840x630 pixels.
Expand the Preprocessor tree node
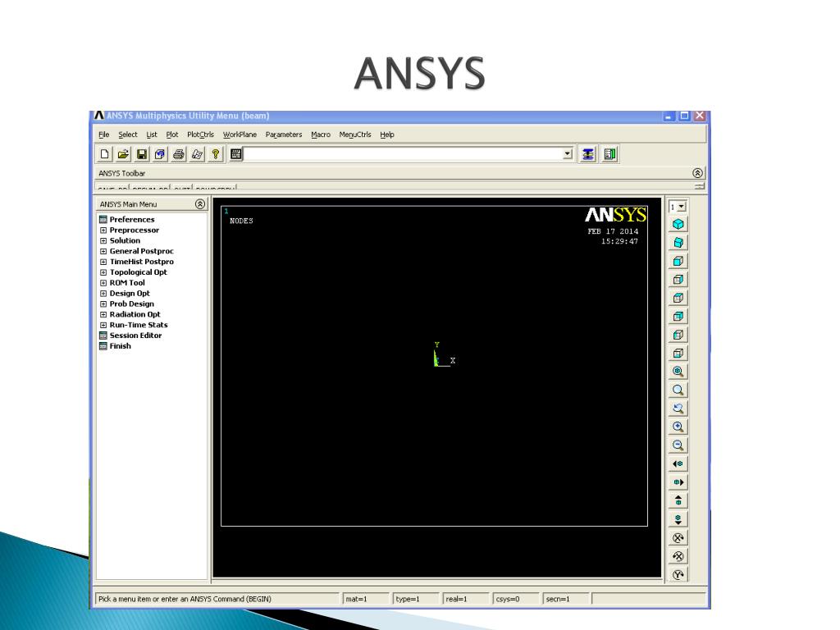click(103, 231)
